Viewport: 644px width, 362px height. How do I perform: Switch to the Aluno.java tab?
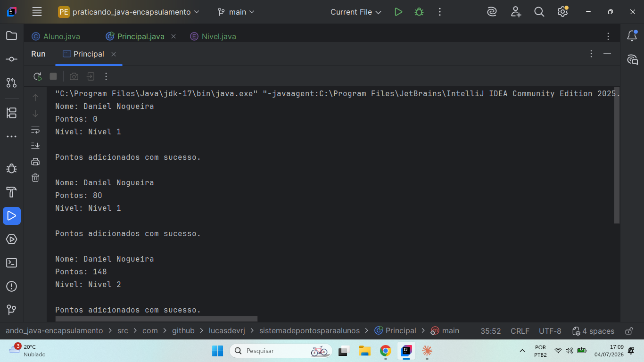pyautogui.click(x=56, y=36)
